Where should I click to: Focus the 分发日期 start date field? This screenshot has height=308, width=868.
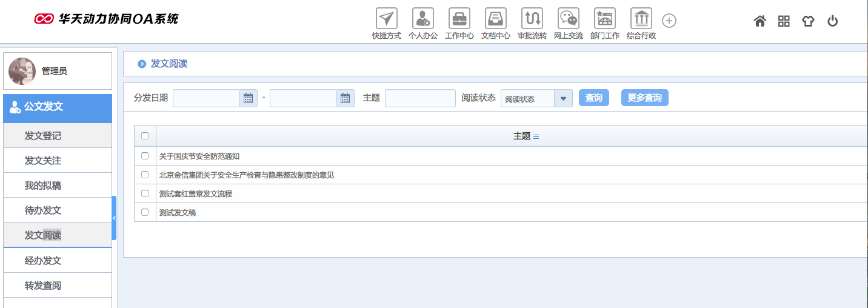coord(207,98)
